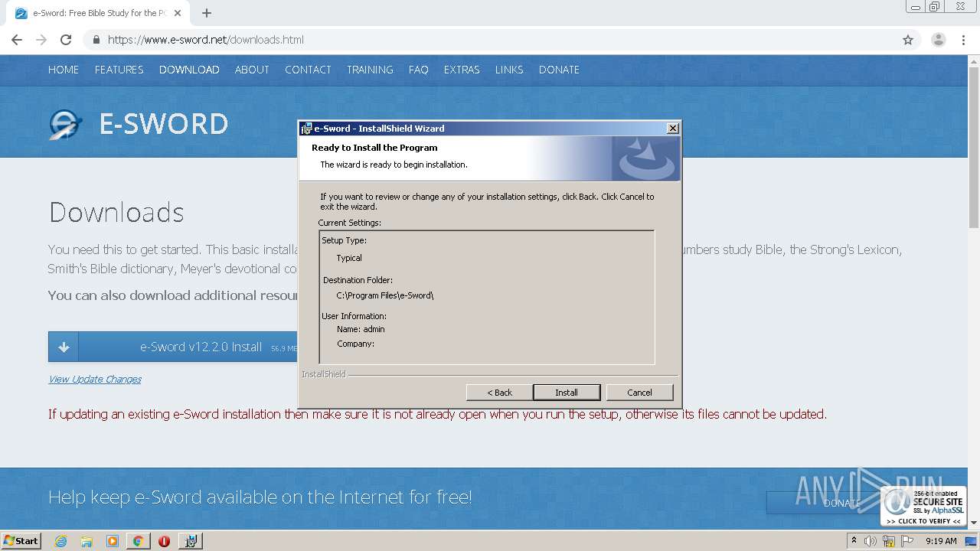Open the DOWNLOAD nav item

[189, 70]
